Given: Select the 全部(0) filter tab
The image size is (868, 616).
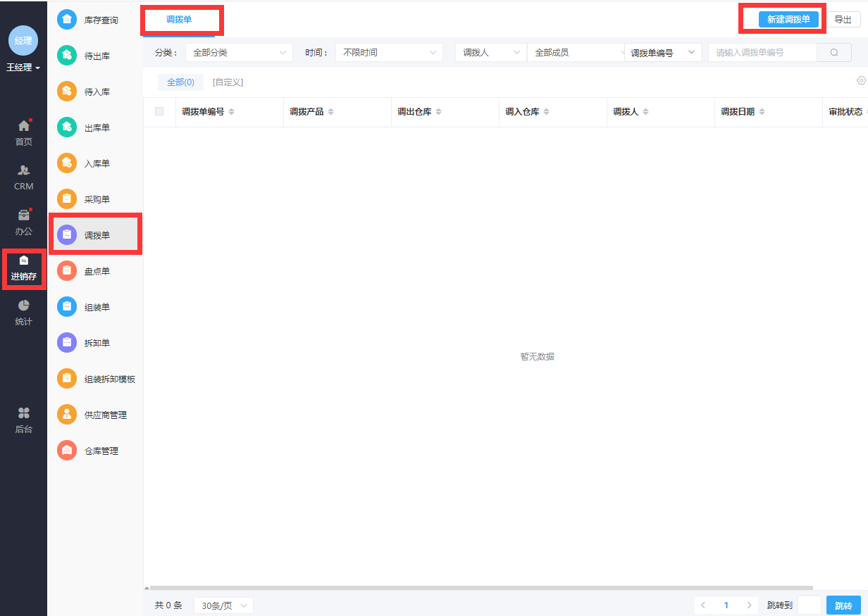Looking at the screenshot, I should (180, 82).
